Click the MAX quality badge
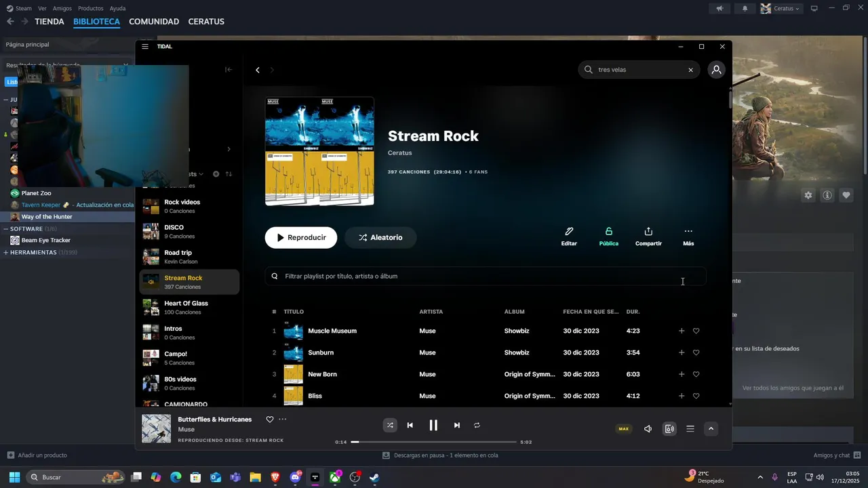Screen dimensions: 868x488 coord(623,428)
